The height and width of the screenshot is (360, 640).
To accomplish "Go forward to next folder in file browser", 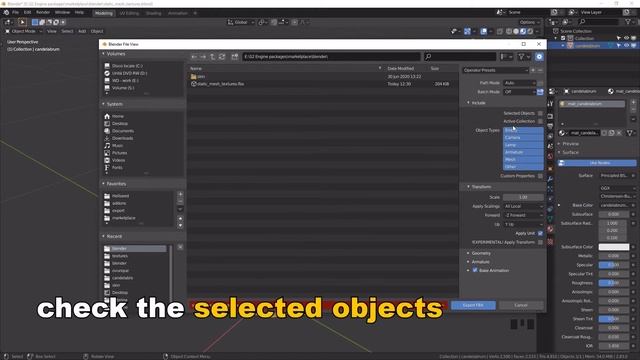I will pyautogui.click(x=203, y=57).
